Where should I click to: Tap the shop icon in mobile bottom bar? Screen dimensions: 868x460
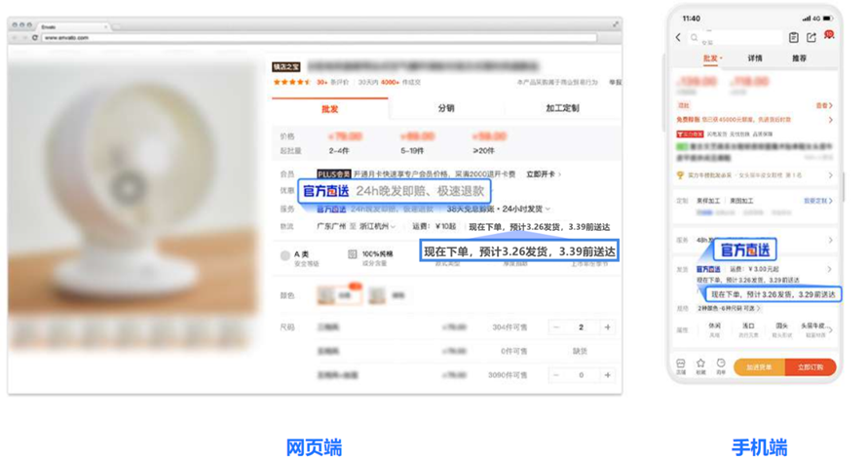(x=681, y=364)
